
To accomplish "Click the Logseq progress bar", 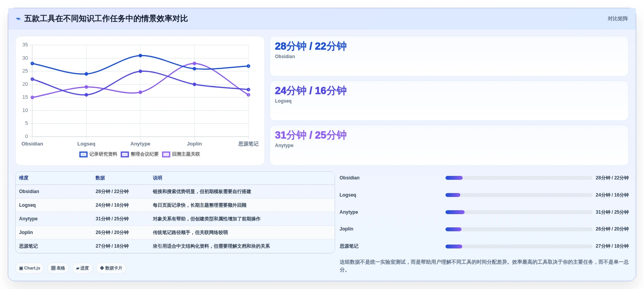I will (x=519, y=195).
